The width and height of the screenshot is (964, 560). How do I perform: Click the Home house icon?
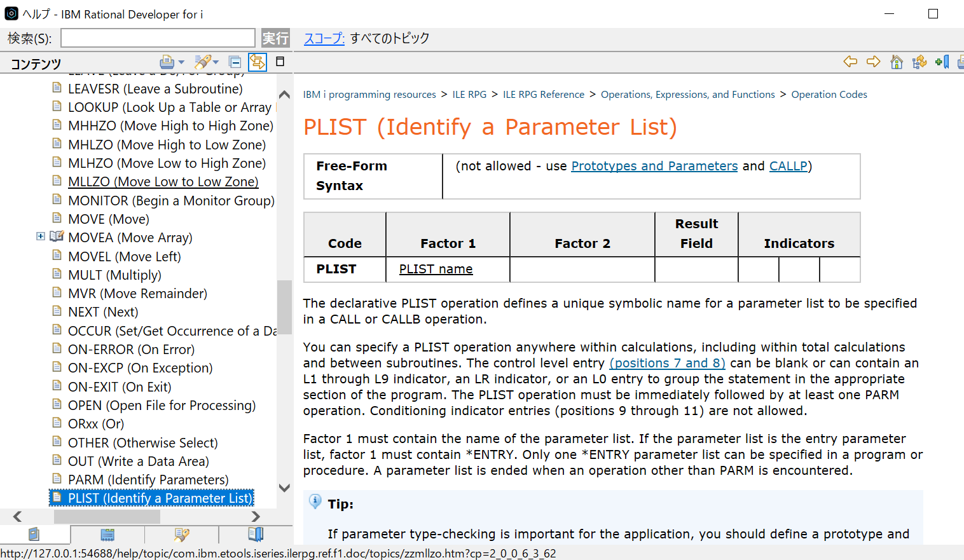(x=897, y=62)
